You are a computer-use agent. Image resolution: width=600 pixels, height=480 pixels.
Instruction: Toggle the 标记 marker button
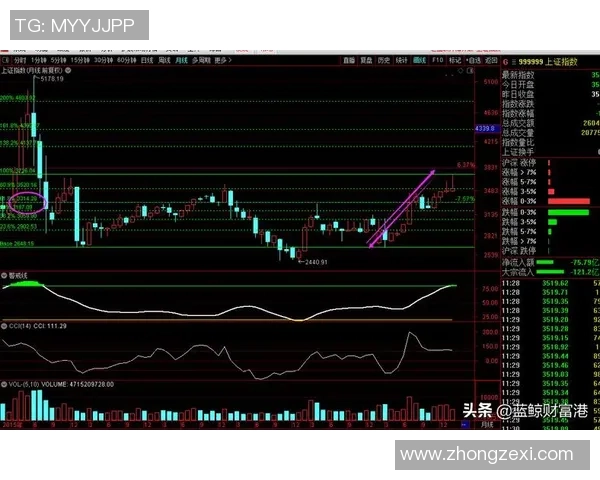[x=455, y=60]
